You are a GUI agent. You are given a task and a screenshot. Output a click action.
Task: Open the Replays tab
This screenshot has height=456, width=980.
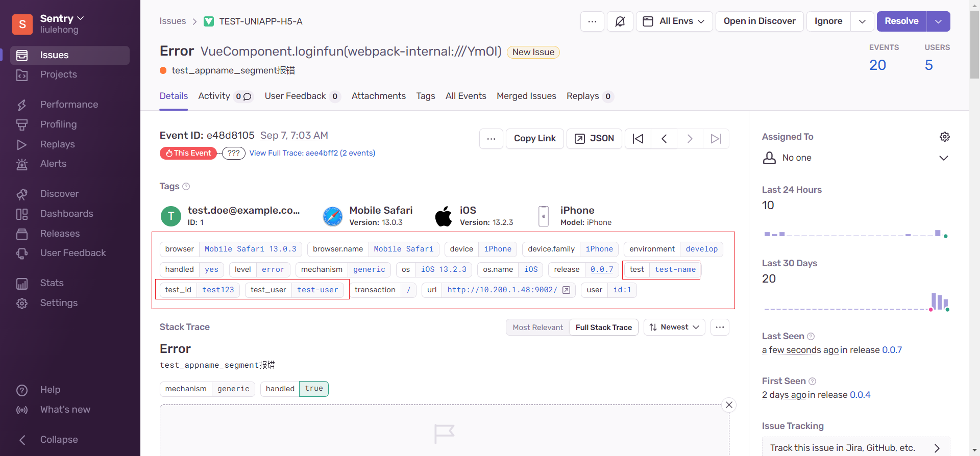click(590, 96)
